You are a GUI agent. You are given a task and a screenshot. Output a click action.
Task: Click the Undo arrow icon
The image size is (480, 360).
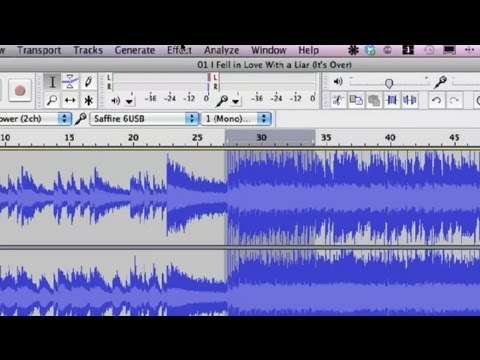(436, 100)
